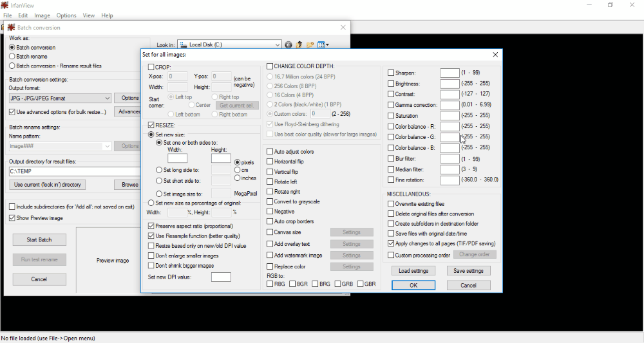Click the resize Width input field
Viewport: 644px width, 343px height.
[178, 158]
